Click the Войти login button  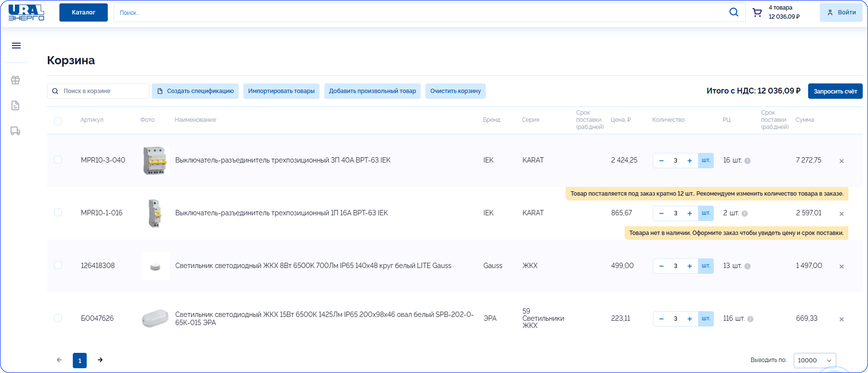coord(841,12)
